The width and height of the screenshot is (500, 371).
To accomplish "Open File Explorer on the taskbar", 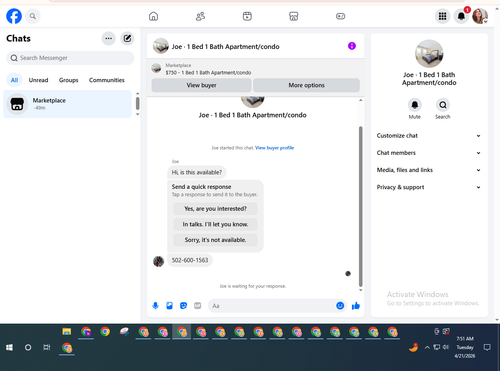I will coord(67,332).
